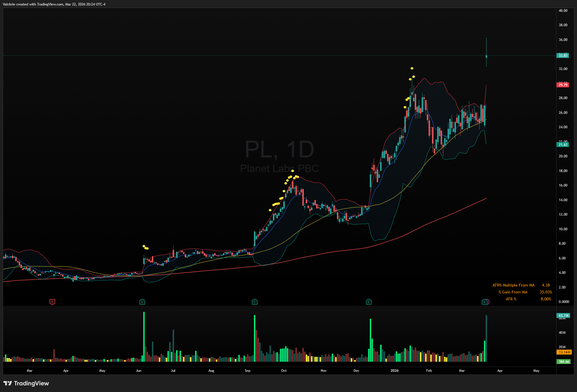Click the June earnings E marker
Viewport: 577px width, 392px height.
click(142, 302)
